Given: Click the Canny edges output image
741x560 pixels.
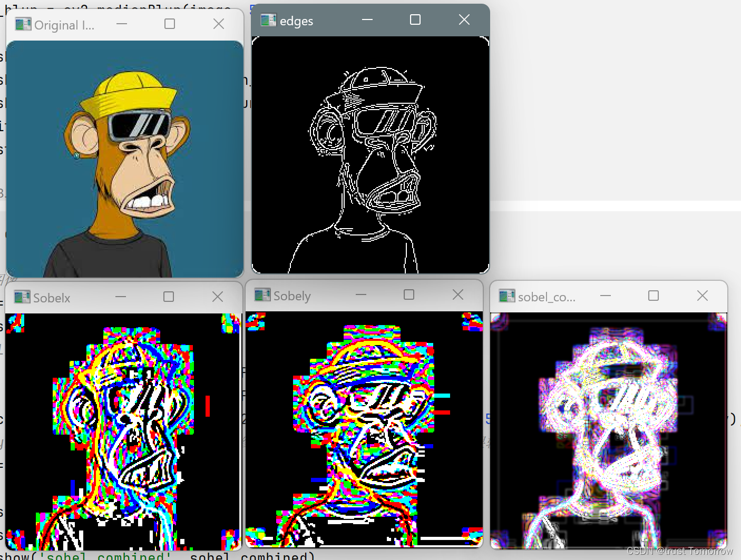Looking at the screenshot, I should tap(370, 155).
